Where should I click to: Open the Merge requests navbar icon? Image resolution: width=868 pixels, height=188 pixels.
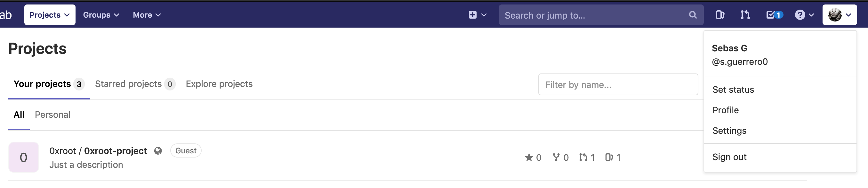click(745, 15)
